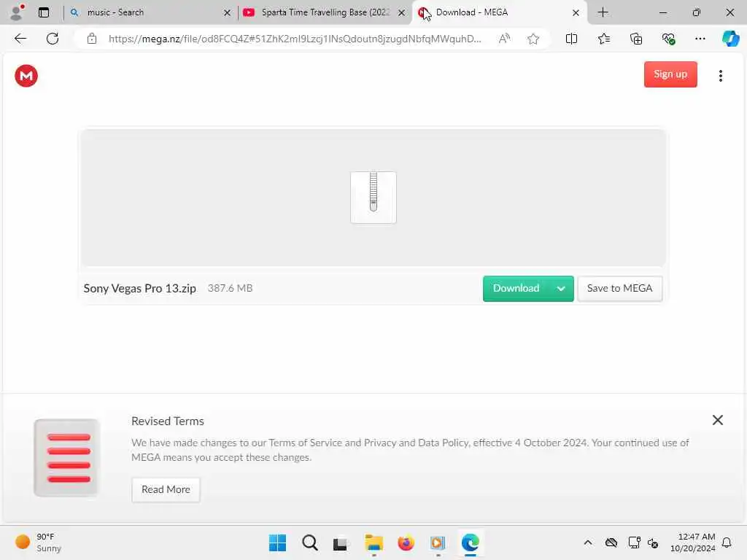This screenshot has width=747, height=560.
Task: Open File Explorer from taskbar
Action: (x=373, y=542)
